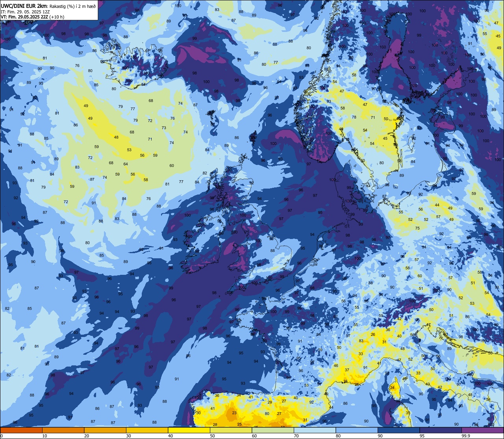Click the legend scale label "30" below the map

128,436
